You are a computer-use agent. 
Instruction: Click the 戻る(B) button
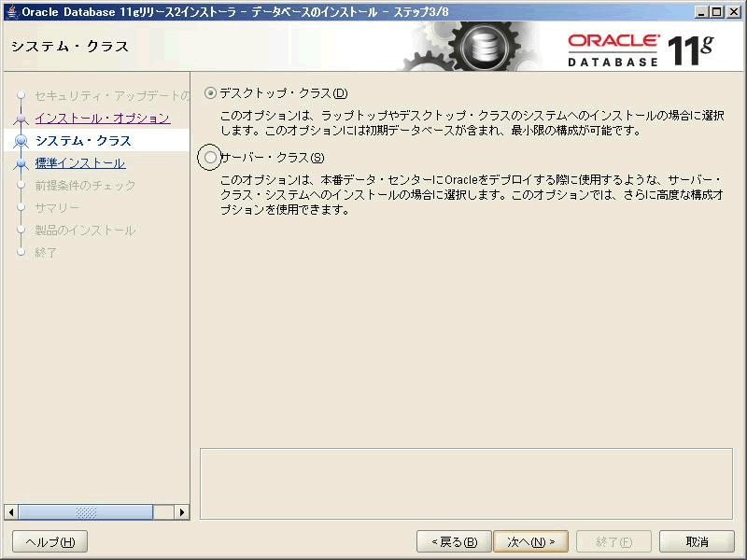454,541
